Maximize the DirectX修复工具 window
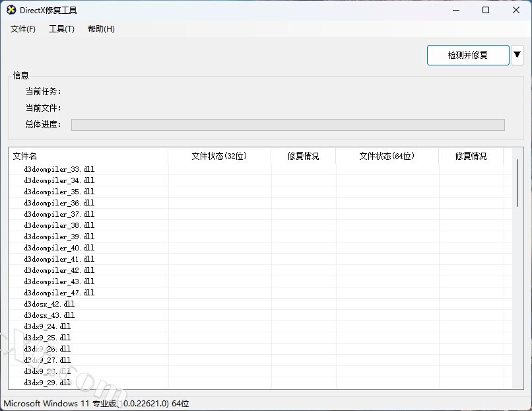532x411 pixels. pos(486,10)
